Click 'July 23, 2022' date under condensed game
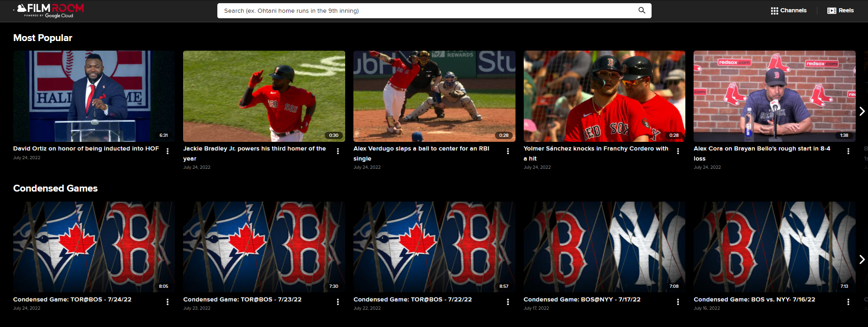868x327 pixels. (x=197, y=308)
